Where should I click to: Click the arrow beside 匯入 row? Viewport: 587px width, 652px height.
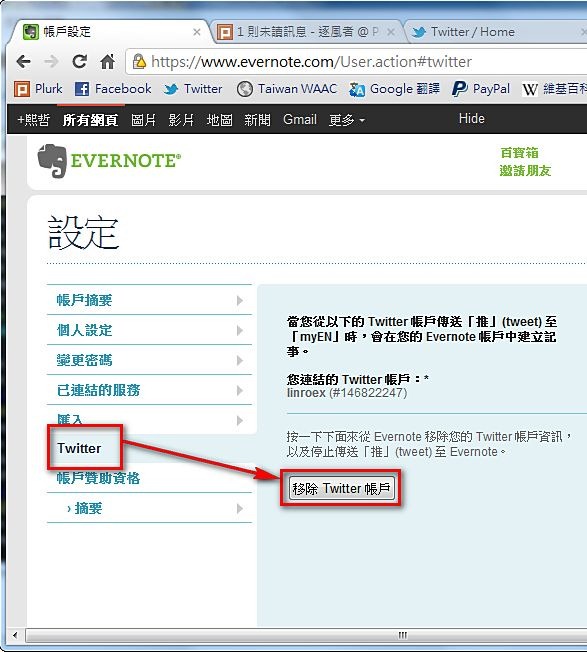tap(239, 420)
